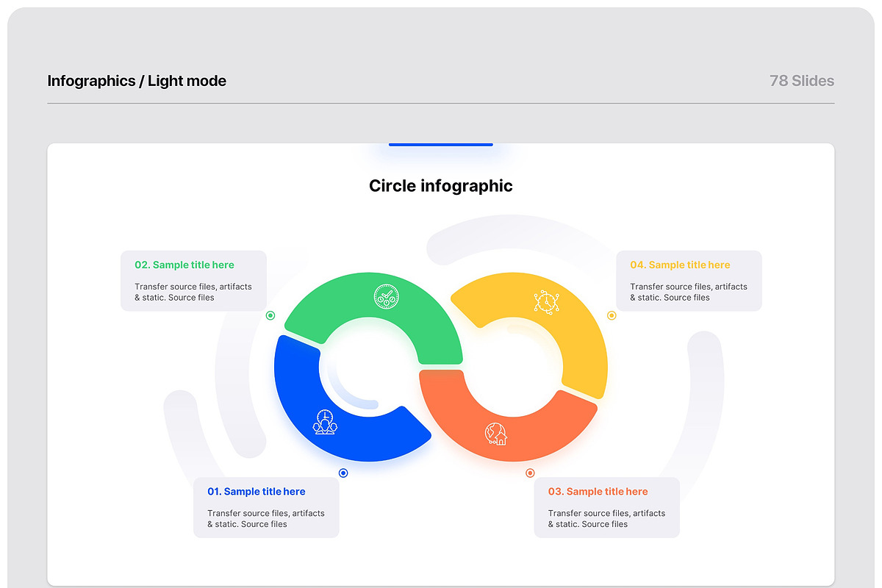Image resolution: width=882 pixels, height=588 pixels.
Task: Click the "03. Sample title here" heading
Action: tap(598, 492)
